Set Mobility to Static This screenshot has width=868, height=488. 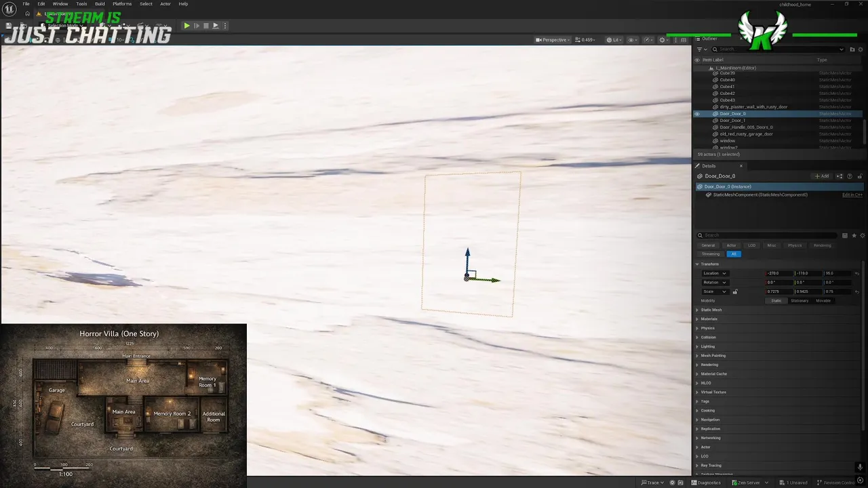[776, 301]
